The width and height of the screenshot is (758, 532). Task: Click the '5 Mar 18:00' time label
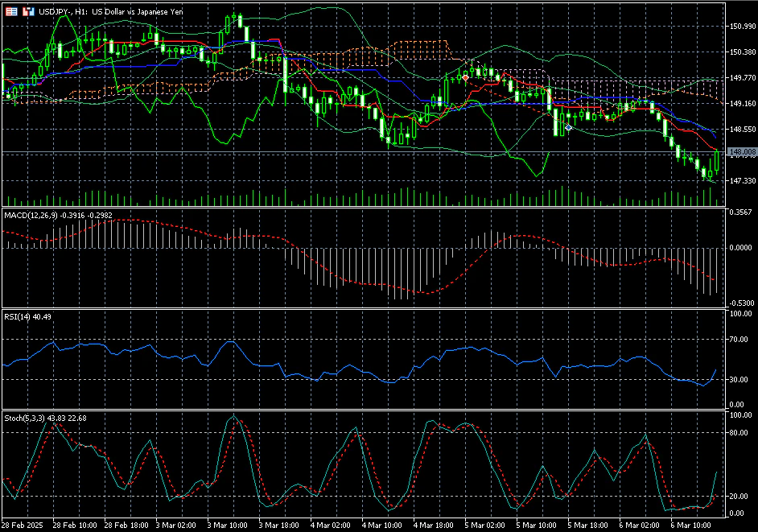coord(588,526)
